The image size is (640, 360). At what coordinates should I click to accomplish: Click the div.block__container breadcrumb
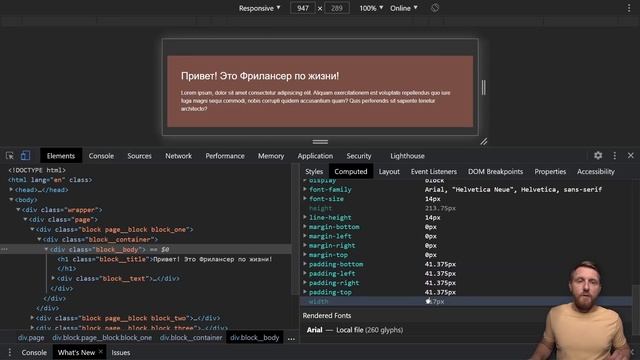click(x=191, y=338)
